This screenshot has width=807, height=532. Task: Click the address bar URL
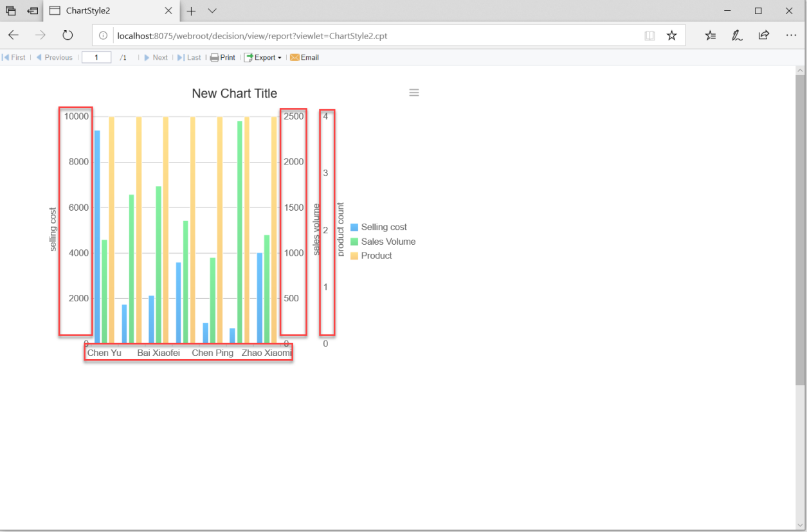coord(252,36)
